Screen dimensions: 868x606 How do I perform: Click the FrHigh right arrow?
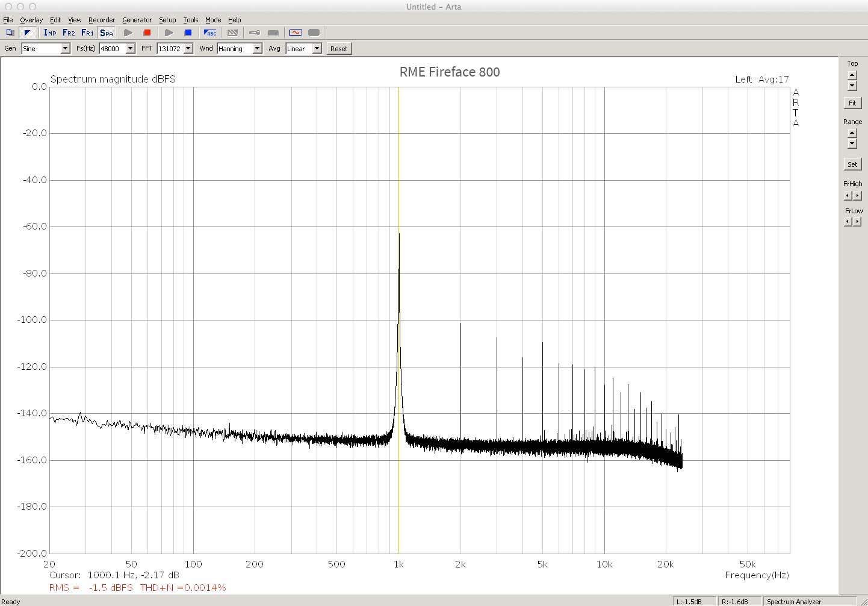click(857, 196)
